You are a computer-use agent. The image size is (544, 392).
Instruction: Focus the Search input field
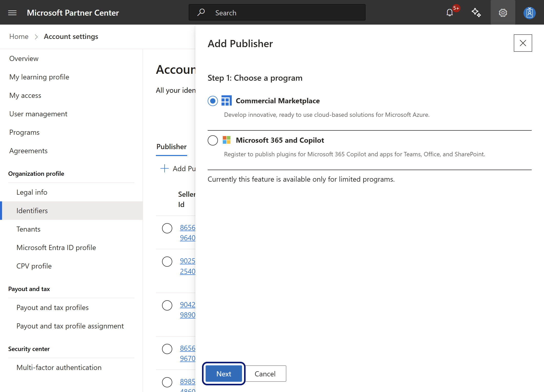click(x=277, y=13)
